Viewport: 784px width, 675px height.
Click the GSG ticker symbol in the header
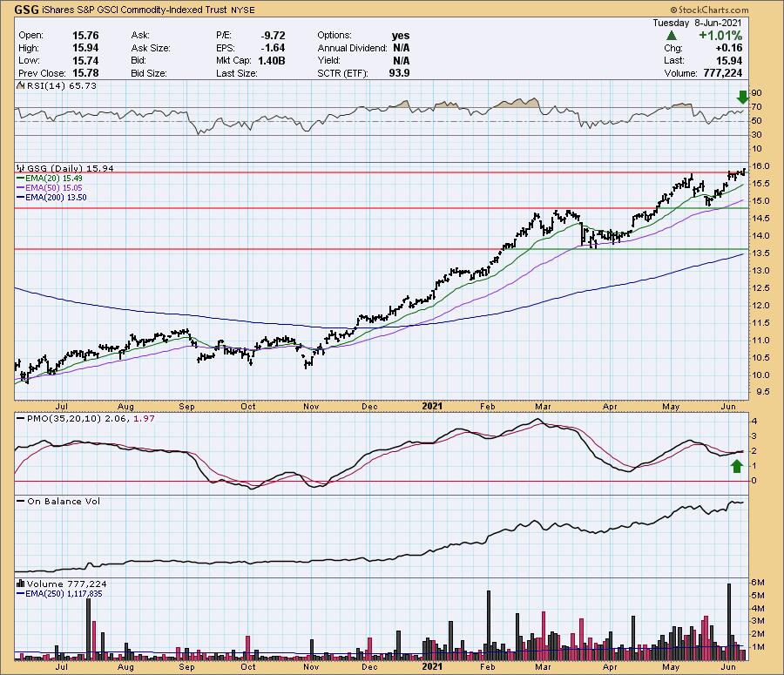[26, 10]
